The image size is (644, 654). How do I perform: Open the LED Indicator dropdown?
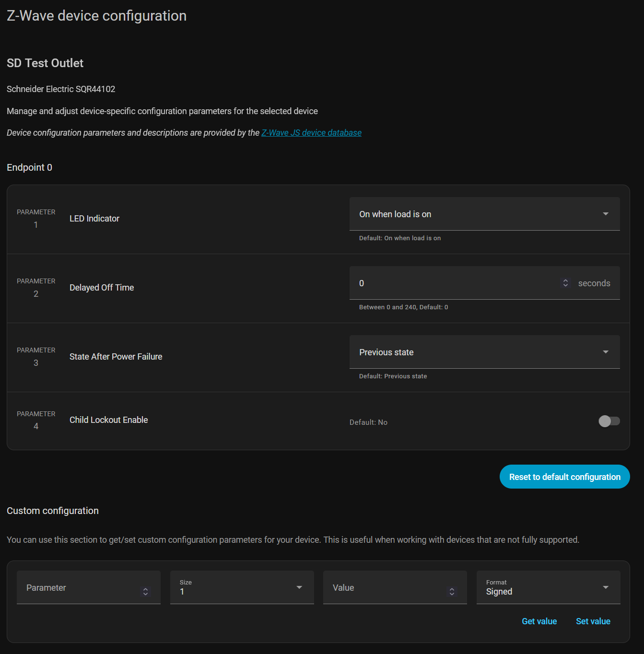[x=475, y=214]
